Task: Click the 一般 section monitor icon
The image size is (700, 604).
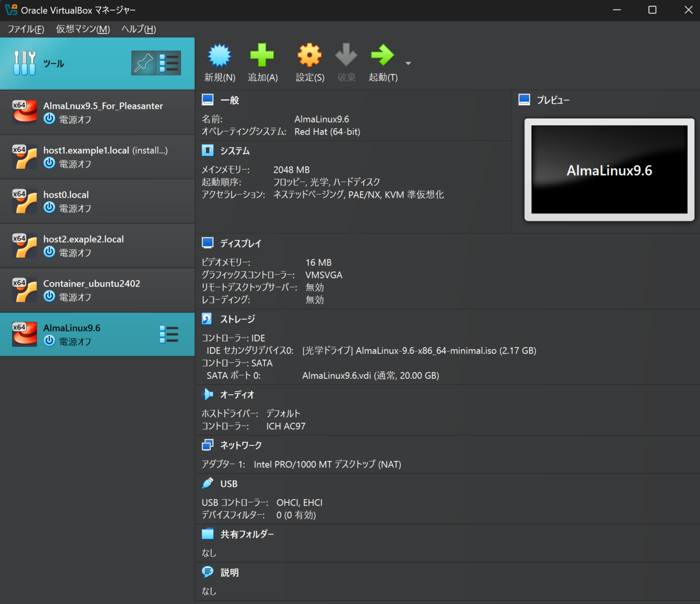Action: 208,100
